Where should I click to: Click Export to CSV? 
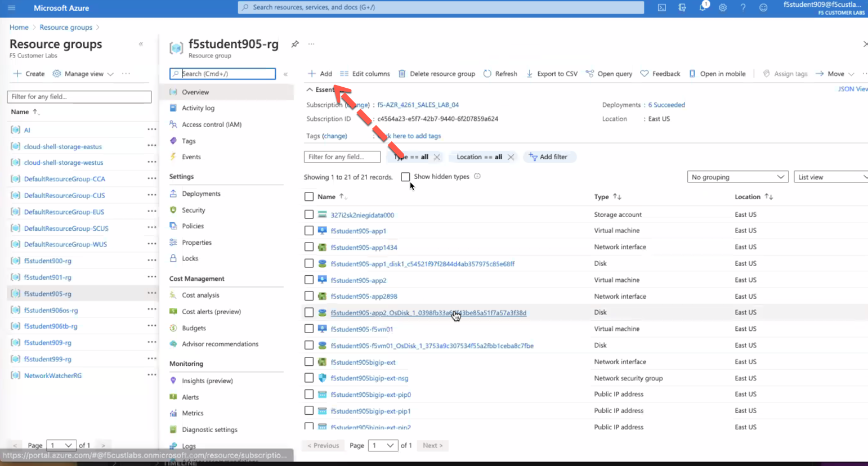pos(552,74)
